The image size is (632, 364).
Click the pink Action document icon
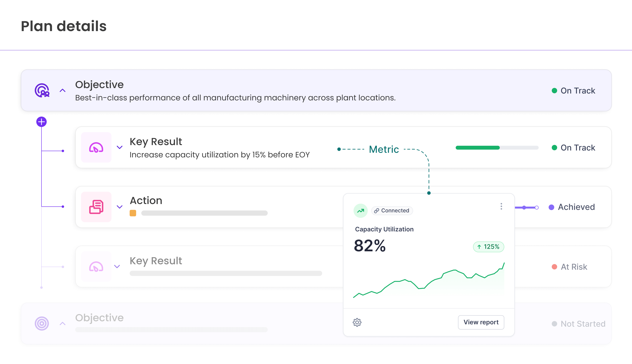[x=96, y=207]
